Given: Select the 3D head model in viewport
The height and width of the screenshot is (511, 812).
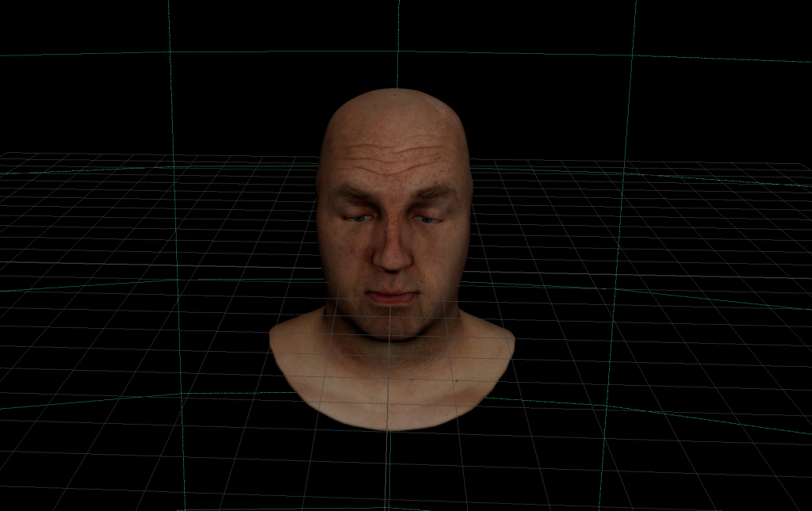Looking at the screenshot, I should [392, 258].
